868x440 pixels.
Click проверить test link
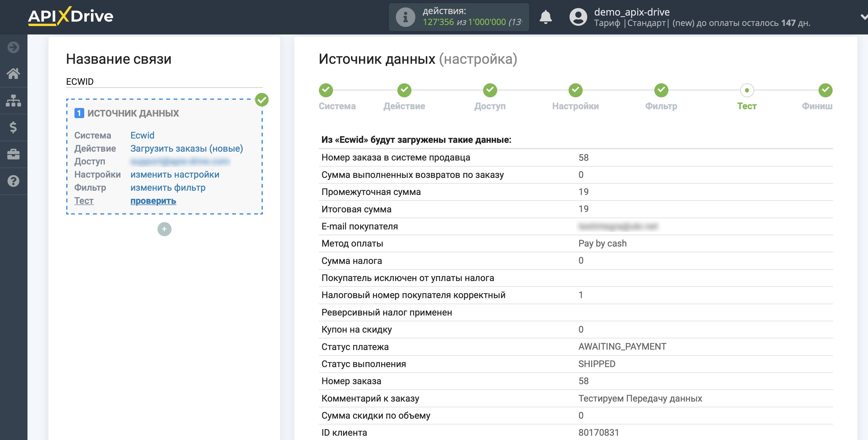[x=153, y=201]
